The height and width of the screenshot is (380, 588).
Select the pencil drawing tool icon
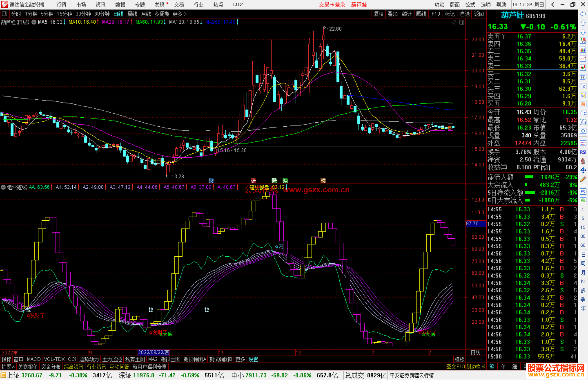click(583, 179)
